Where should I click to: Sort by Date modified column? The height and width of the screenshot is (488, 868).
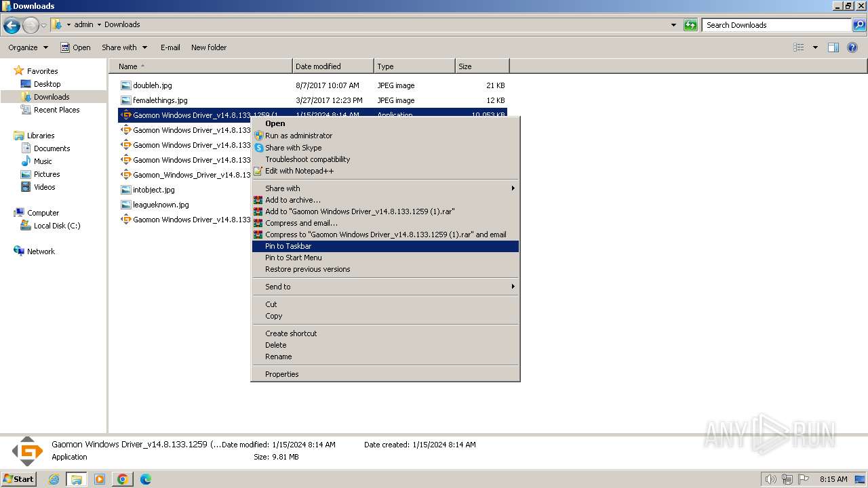pos(333,66)
